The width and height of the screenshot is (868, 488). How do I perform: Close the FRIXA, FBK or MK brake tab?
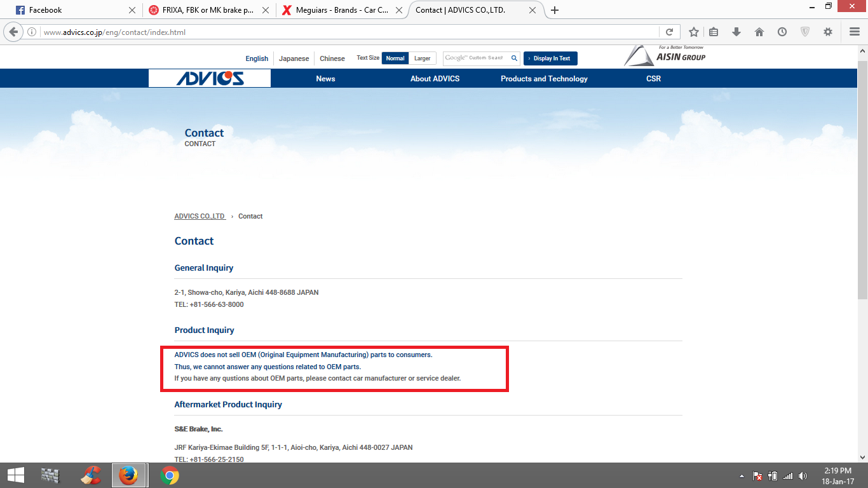pos(266,10)
